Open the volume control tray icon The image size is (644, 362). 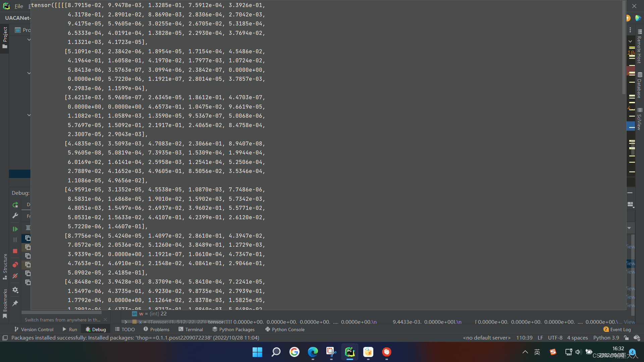pos(578,352)
